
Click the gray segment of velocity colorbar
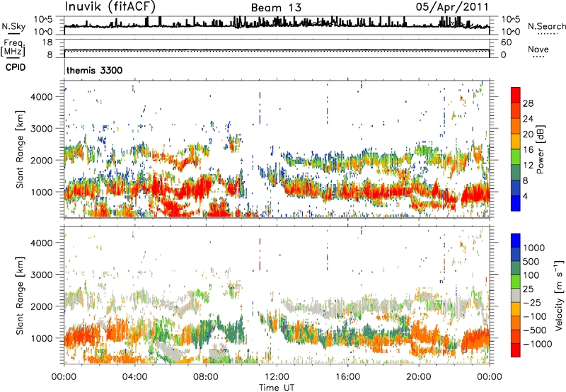(516, 295)
